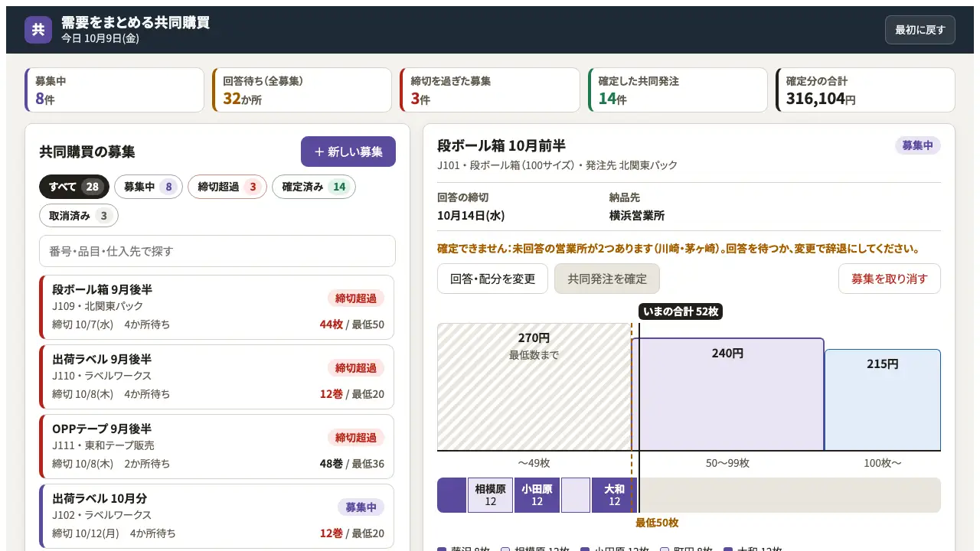Select the 相模原 12 allocation segment

490,495
